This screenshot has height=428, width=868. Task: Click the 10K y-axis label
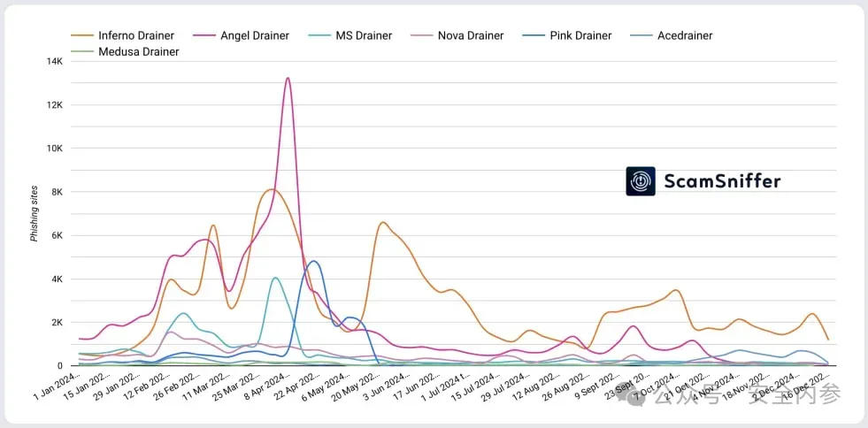(x=55, y=149)
